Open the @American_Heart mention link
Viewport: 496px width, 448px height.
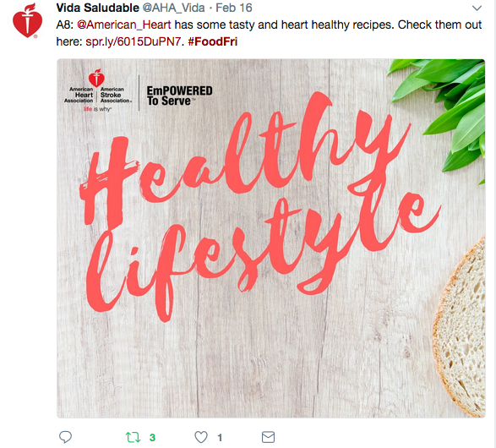(x=124, y=25)
